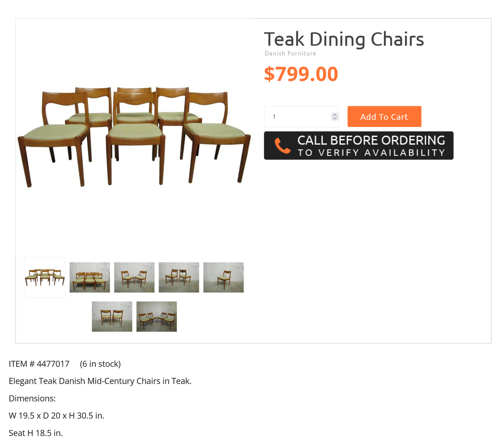500x448 pixels.
Task: Open the third thumbnail showing two side-facing chairs
Action: click(134, 277)
